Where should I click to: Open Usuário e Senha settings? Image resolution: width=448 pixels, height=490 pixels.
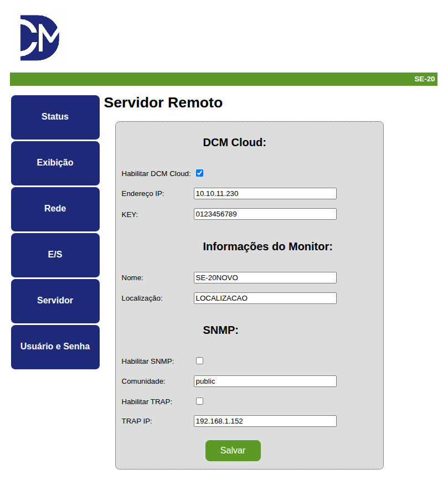(x=55, y=347)
